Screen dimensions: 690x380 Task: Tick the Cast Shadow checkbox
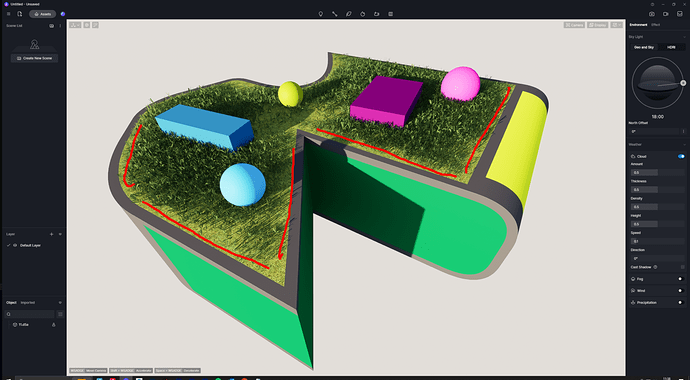pyautogui.click(x=683, y=267)
